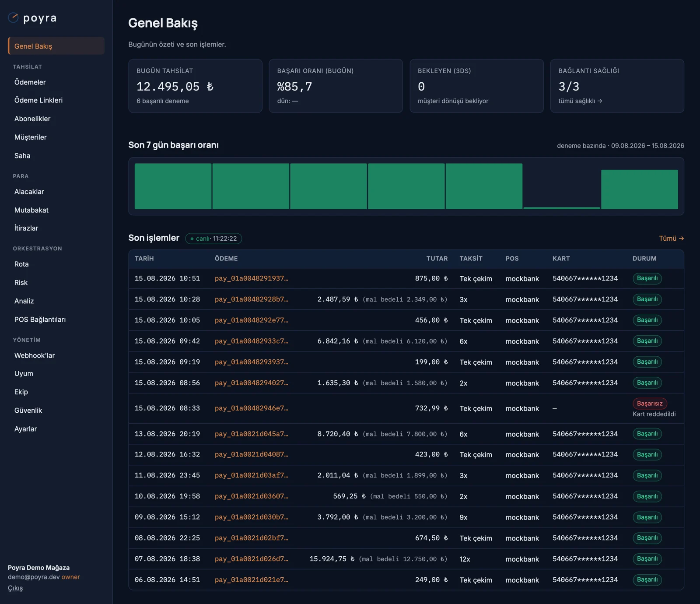Image resolution: width=700 pixels, height=604 pixels.
Task: Click the Bağlantı Sağlığı card
Action: 617,86
